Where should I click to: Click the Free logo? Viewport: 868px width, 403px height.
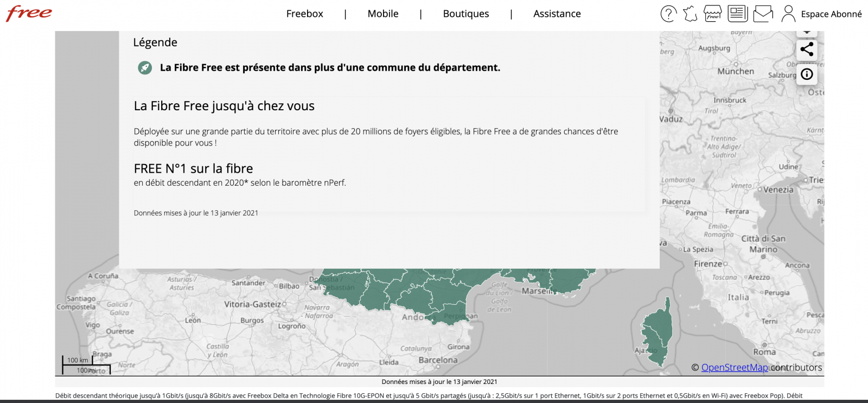[29, 13]
